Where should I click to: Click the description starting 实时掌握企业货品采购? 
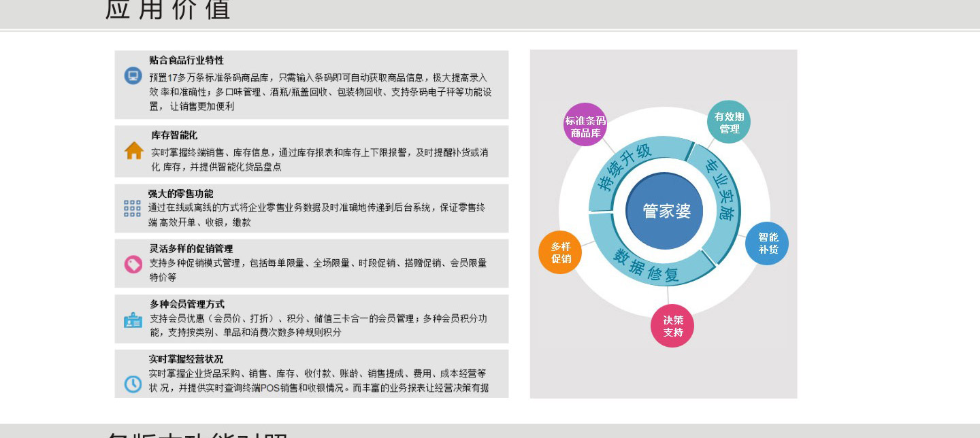point(319,381)
